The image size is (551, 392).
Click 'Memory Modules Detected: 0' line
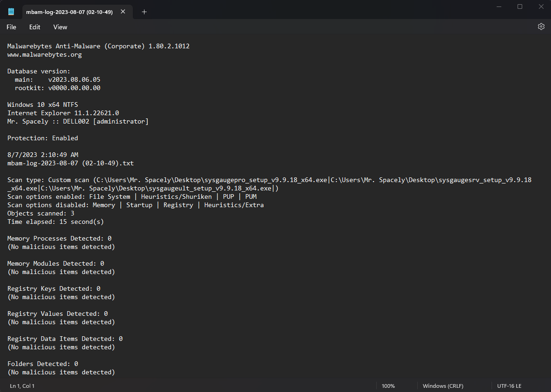pyautogui.click(x=56, y=263)
